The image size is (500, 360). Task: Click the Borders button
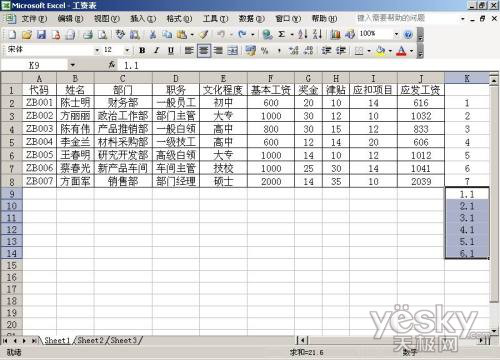pyautogui.click(x=359, y=51)
